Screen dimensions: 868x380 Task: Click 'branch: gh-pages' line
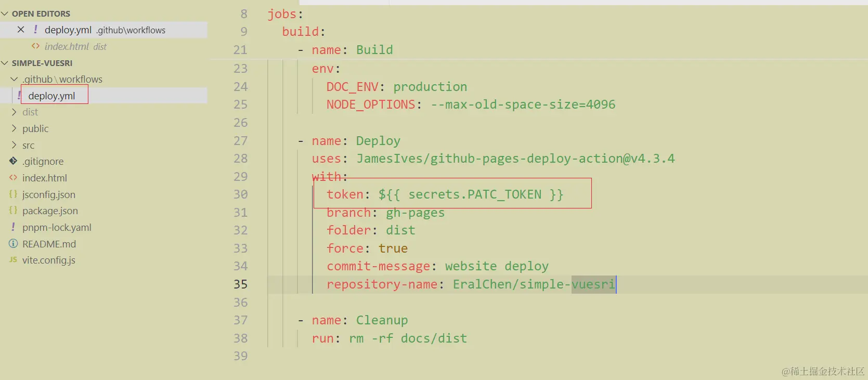(385, 213)
